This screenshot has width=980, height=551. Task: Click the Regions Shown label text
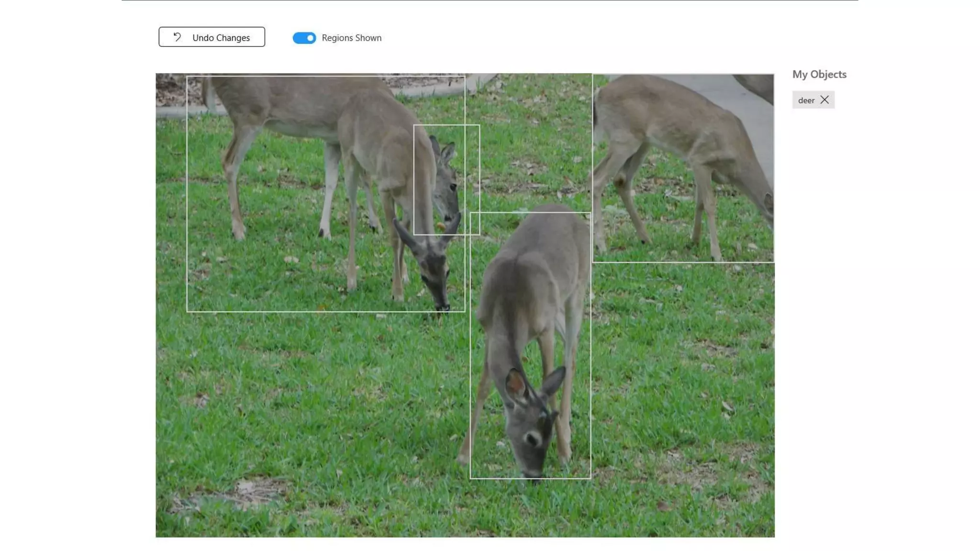click(351, 38)
